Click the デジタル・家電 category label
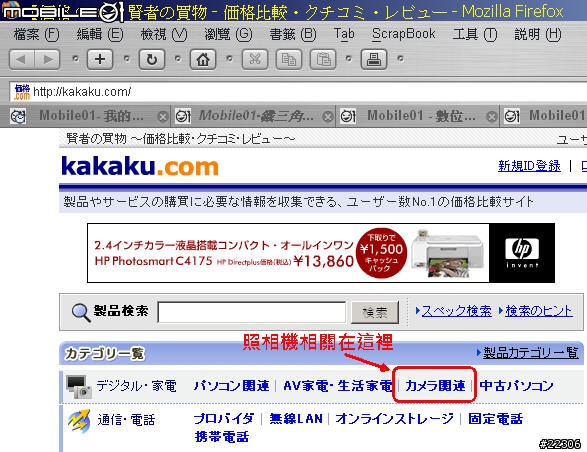Viewport: 587px width, 452px height. coord(137,386)
